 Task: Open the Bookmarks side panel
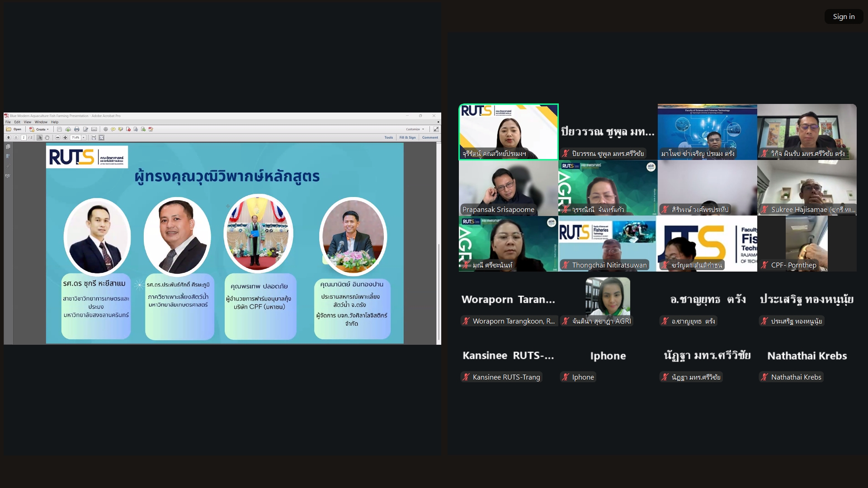pos(8,156)
